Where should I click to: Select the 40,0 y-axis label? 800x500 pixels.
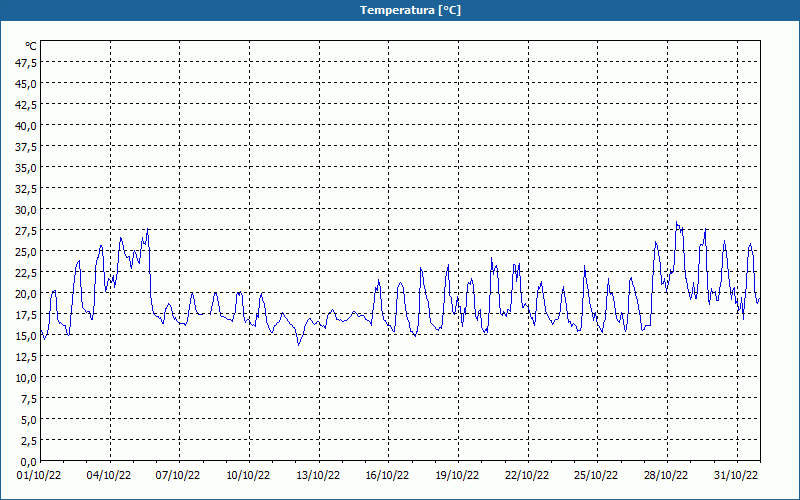coord(27,126)
